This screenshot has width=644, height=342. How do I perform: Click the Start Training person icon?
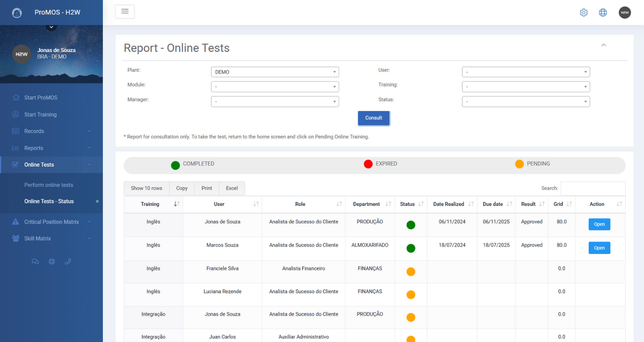point(15,114)
